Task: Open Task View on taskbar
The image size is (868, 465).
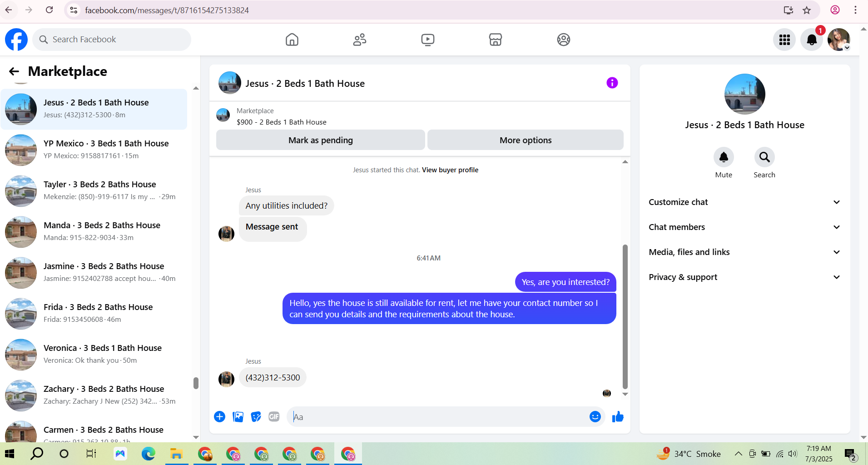Action: (91, 454)
